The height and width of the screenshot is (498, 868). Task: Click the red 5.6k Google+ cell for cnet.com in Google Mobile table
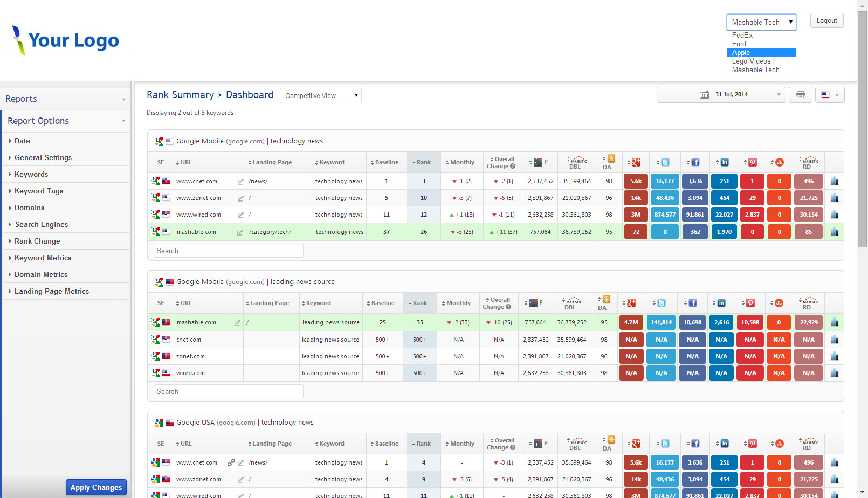pyautogui.click(x=636, y=182)
